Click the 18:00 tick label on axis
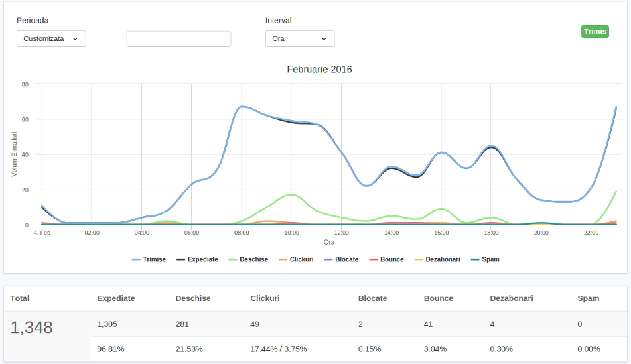This screenshot has width=631, height=364. 491,233
